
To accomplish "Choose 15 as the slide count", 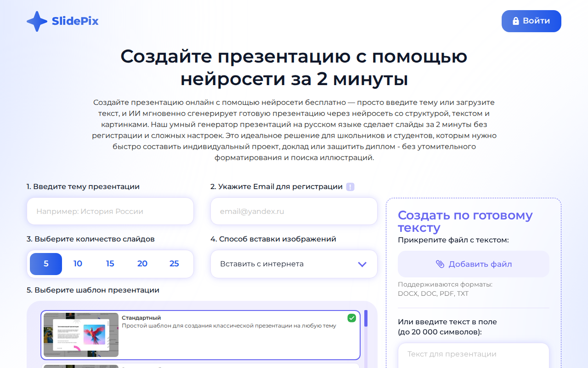I will coord(110,264).
